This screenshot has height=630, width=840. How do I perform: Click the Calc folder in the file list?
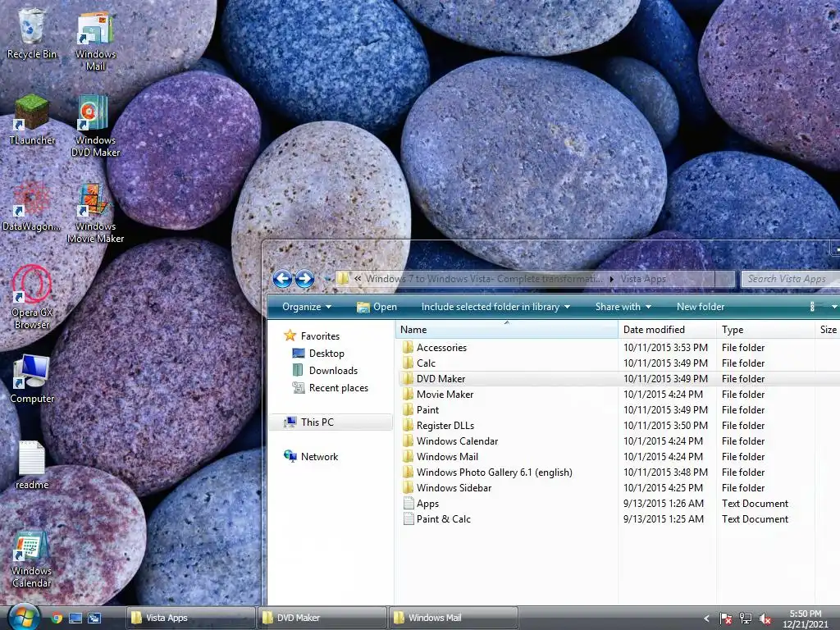[427, 363]
